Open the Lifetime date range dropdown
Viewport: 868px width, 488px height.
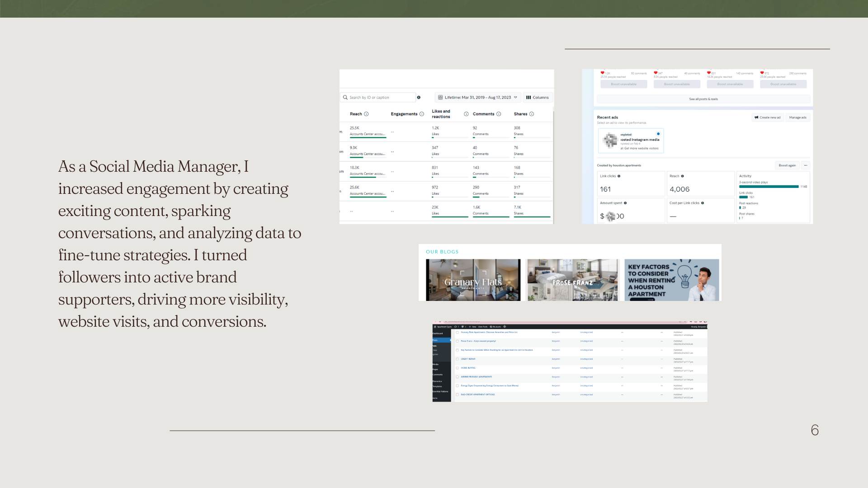(478, 98)
